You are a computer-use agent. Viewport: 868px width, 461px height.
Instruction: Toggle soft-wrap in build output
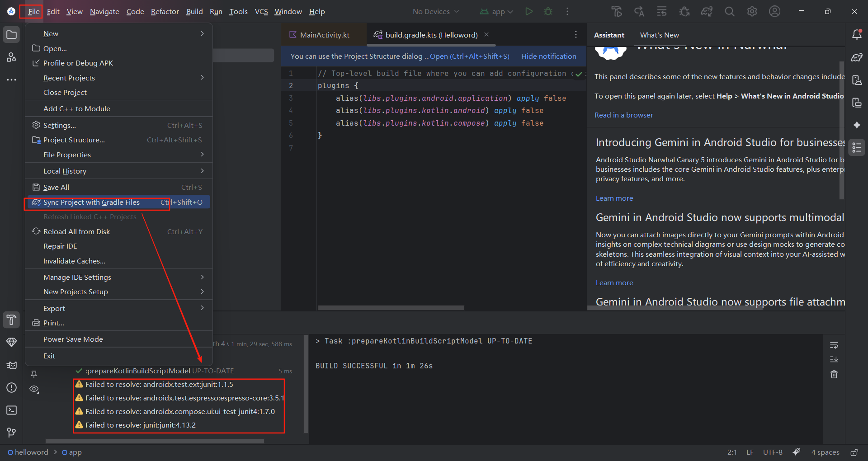(834, 345)
